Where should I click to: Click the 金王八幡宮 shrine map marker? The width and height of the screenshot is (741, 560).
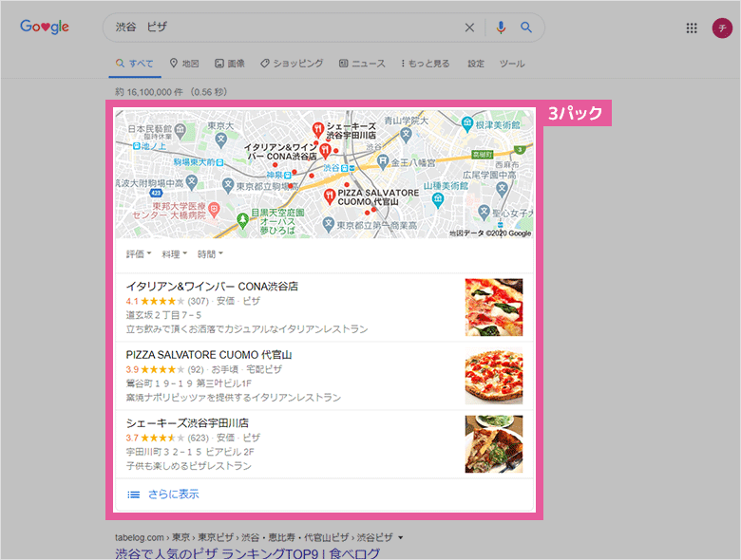click(383, 162)
